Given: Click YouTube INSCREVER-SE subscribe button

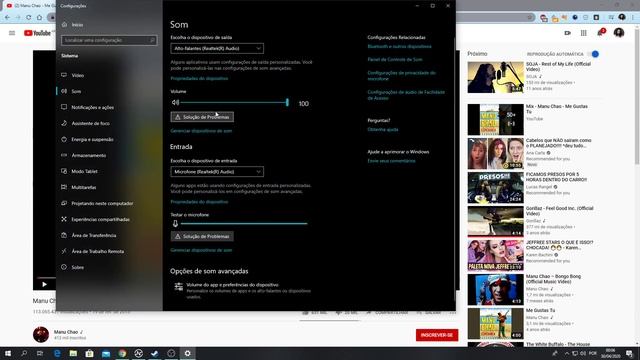Looking at the screenshot, I should coord(437,335).
